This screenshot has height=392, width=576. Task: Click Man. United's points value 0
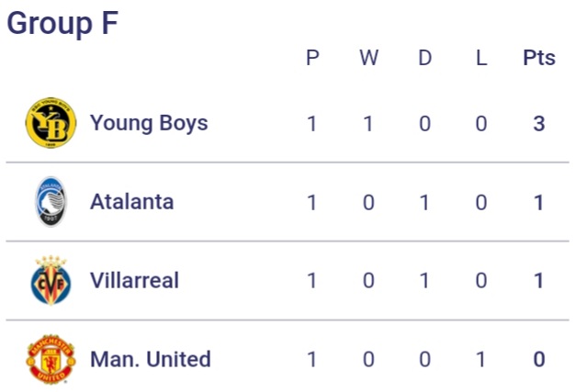(539, 359)
